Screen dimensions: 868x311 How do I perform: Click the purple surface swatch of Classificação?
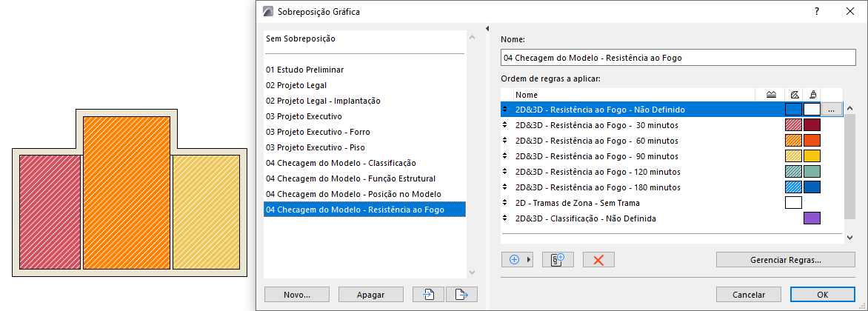point(812,218)
